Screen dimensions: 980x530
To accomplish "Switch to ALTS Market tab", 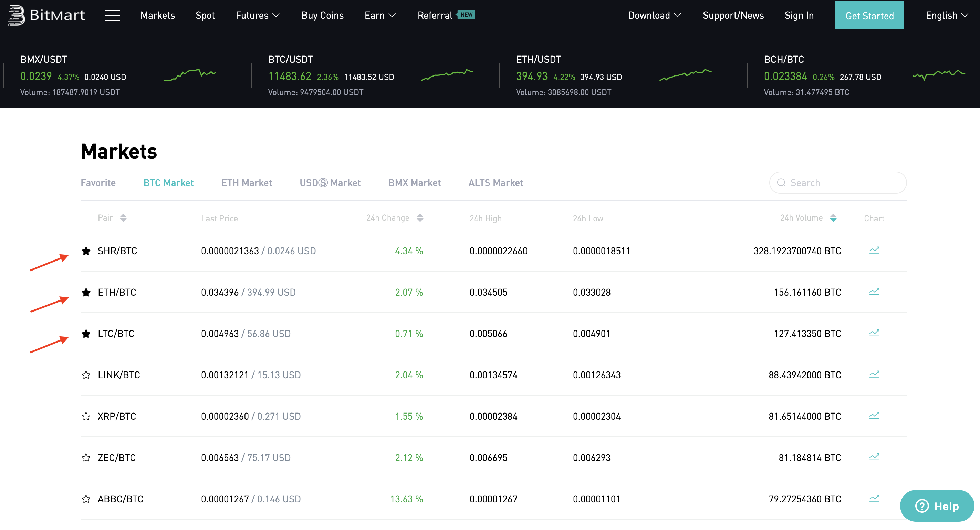I will 495,183.
